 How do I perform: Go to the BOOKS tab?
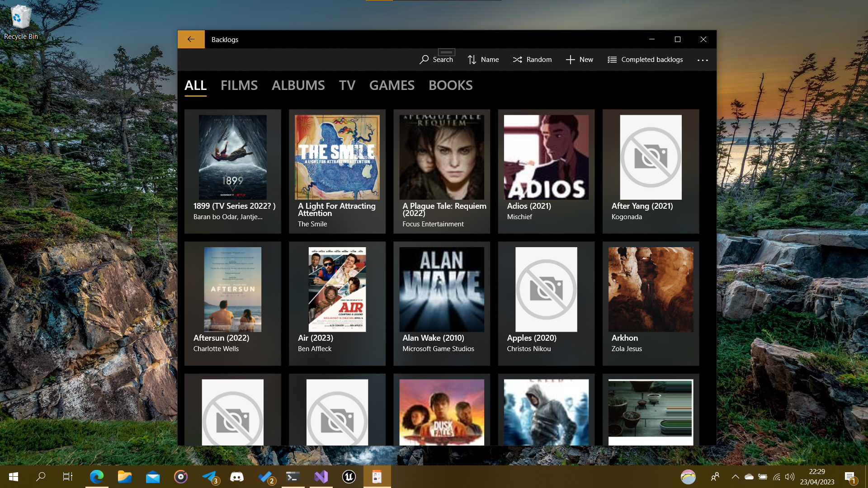click(x=450, y=85)
